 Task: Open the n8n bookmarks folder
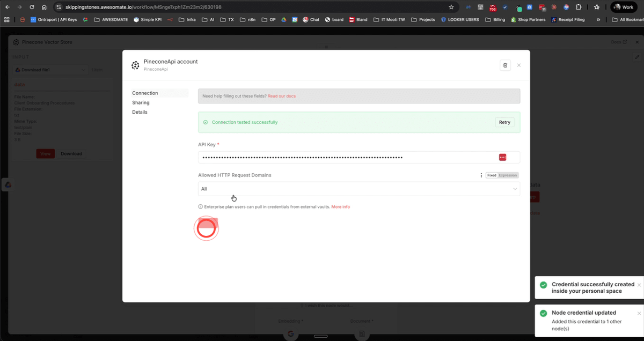pyautogui.click(x=248, y=19)
